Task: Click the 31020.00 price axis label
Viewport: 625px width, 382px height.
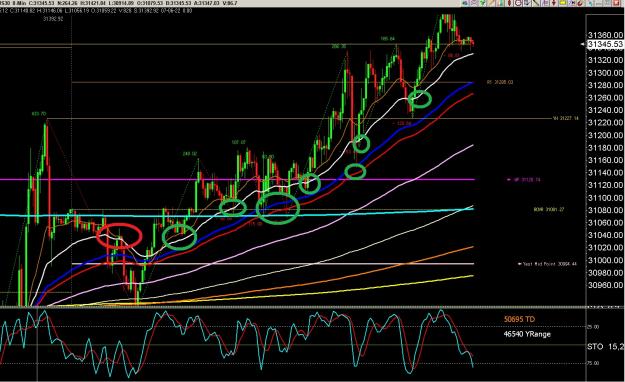Action: (605, 248)
